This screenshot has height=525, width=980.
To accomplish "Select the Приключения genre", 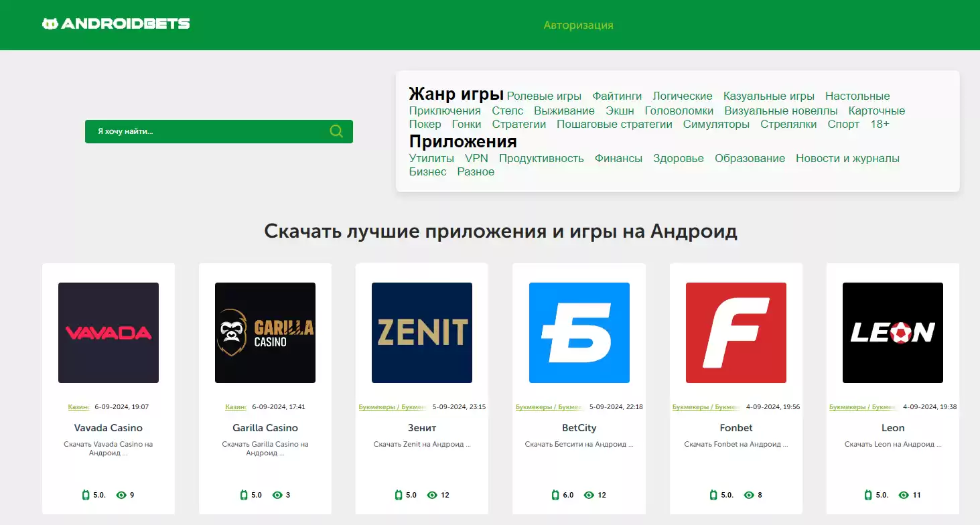I will [445, 111].
